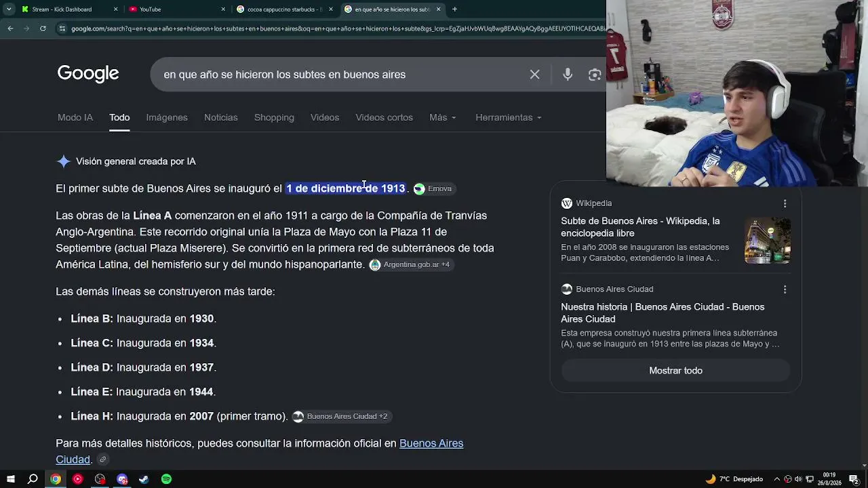Switch to Modo IA results
Viewport: 868px width, 488px height.
tap(75, 117)
